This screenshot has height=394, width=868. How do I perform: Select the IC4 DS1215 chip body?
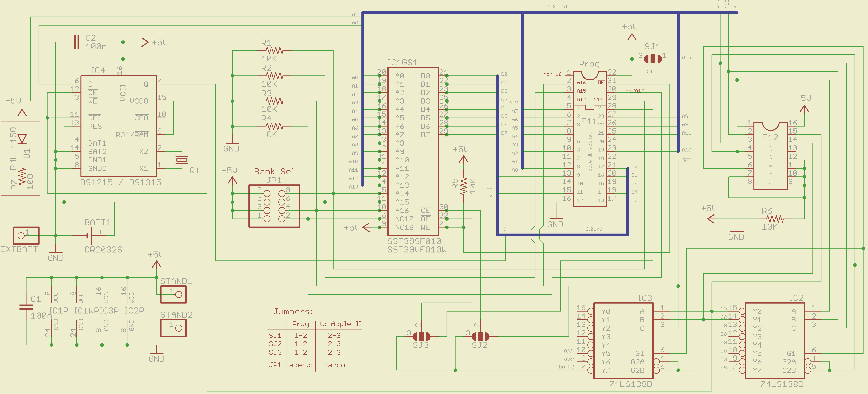click(x=119, y=126)
